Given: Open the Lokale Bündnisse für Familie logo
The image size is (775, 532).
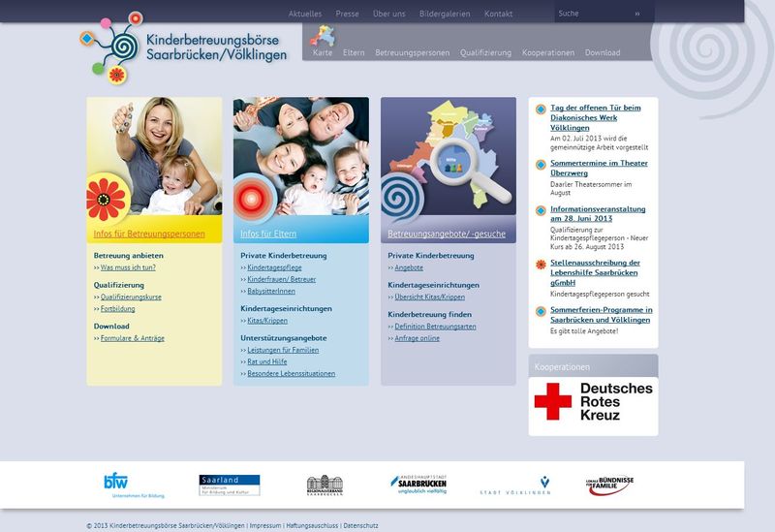Looking at the screenshot, I should (609, 485).
